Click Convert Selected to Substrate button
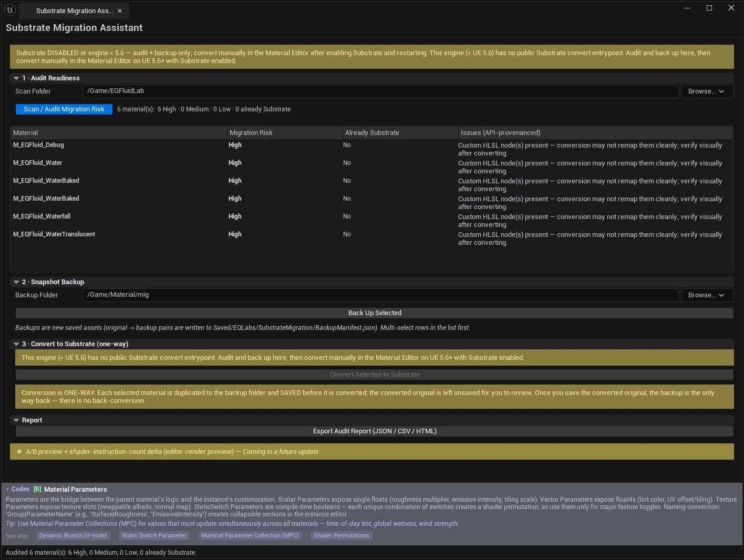This screenshot has width=744, height=560. click(375, 375)
